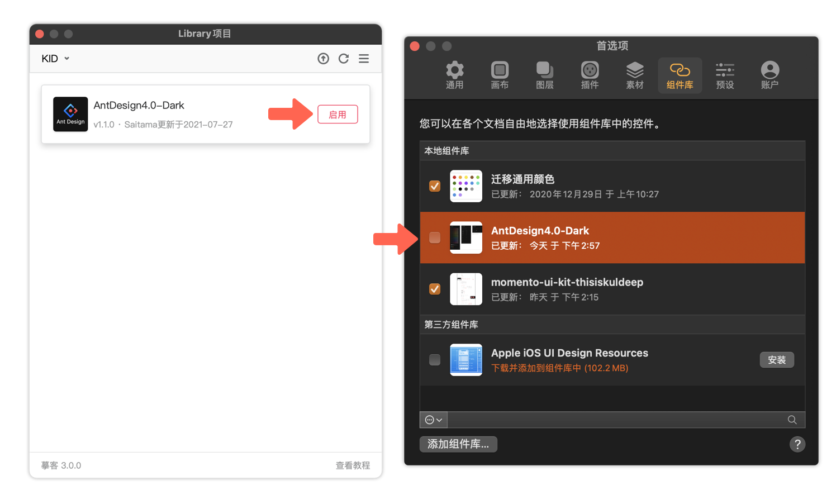This screenshot has height=504, width=836.
Task: Click version text v1.1.0 Saitama更新于2021-07-27
Action: click(163, 125)
